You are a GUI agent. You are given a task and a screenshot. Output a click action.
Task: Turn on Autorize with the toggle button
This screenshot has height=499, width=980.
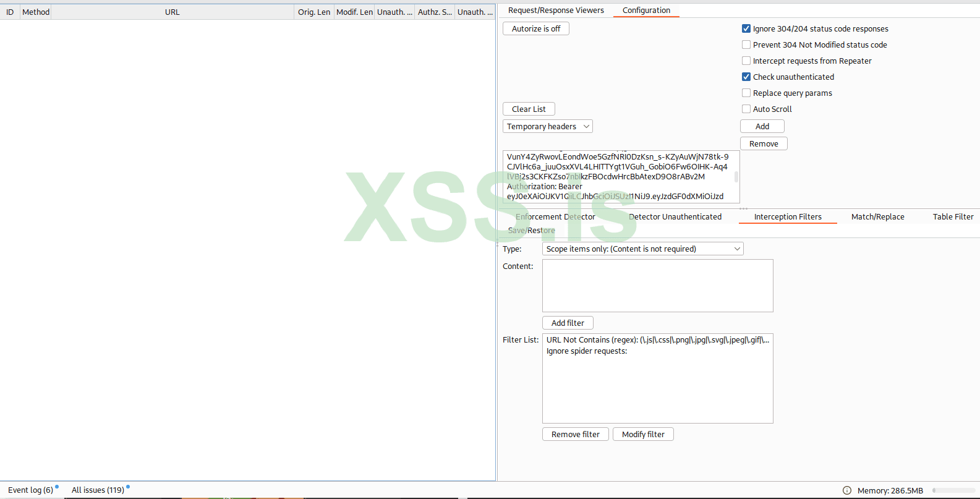(536, 28)
